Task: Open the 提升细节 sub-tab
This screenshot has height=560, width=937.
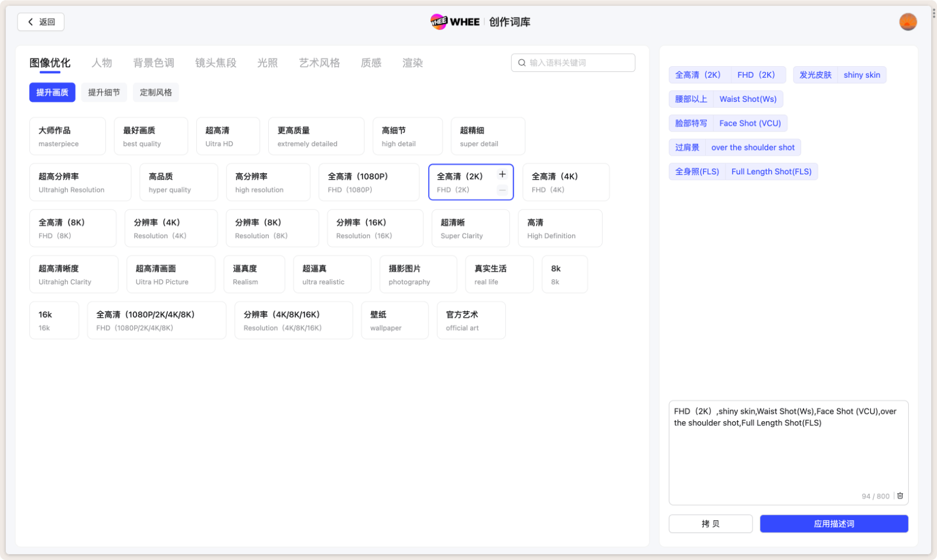Action: pos(104,92)
